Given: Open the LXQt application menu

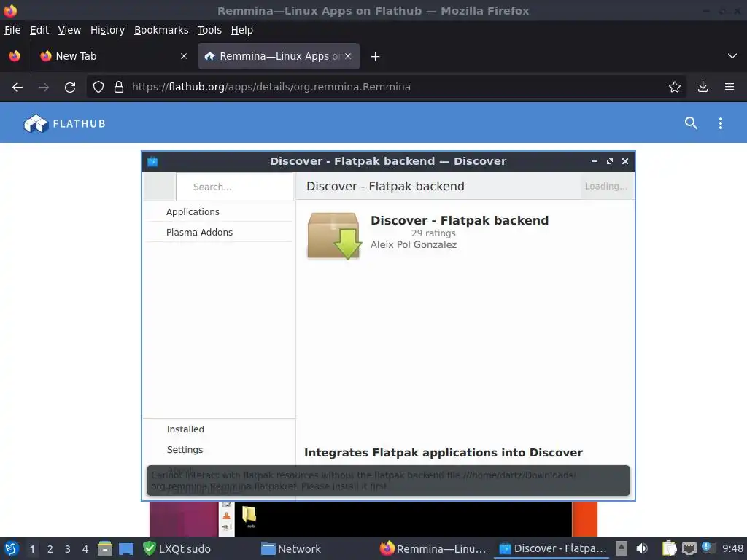Looking at the screenshot, I should click(12, 548).
